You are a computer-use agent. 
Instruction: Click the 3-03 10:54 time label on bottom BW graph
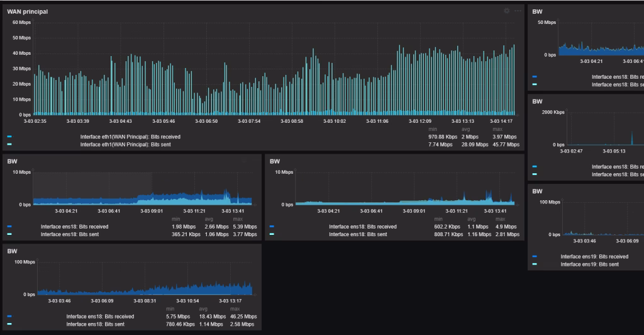coord(186,301)
